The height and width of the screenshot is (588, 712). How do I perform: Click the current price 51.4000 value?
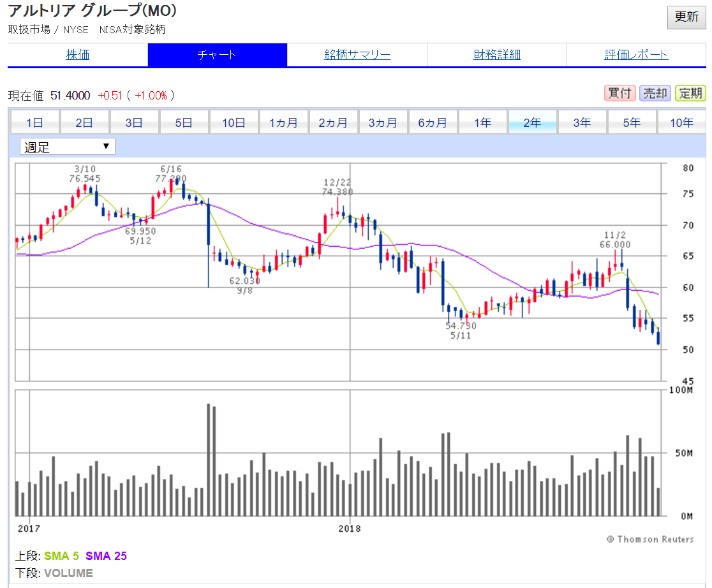(70, 96)
